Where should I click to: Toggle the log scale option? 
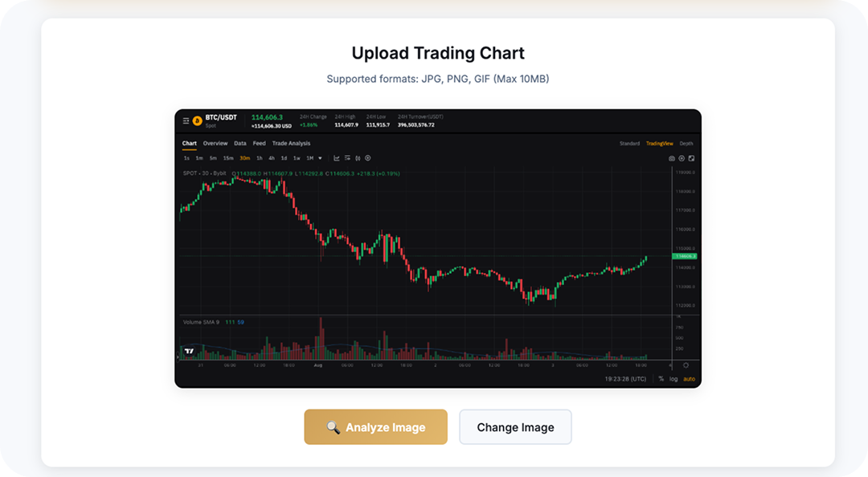tap(674, 379)
